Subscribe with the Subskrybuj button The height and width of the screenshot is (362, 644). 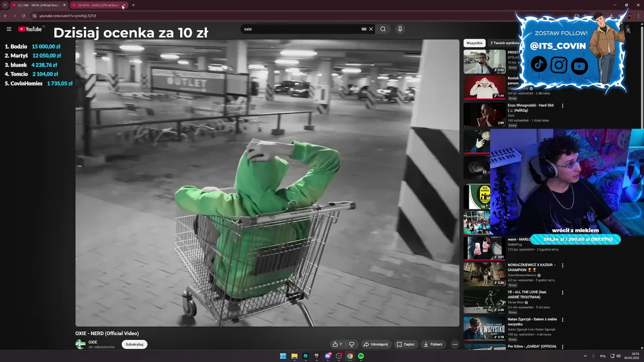[134, 344]
